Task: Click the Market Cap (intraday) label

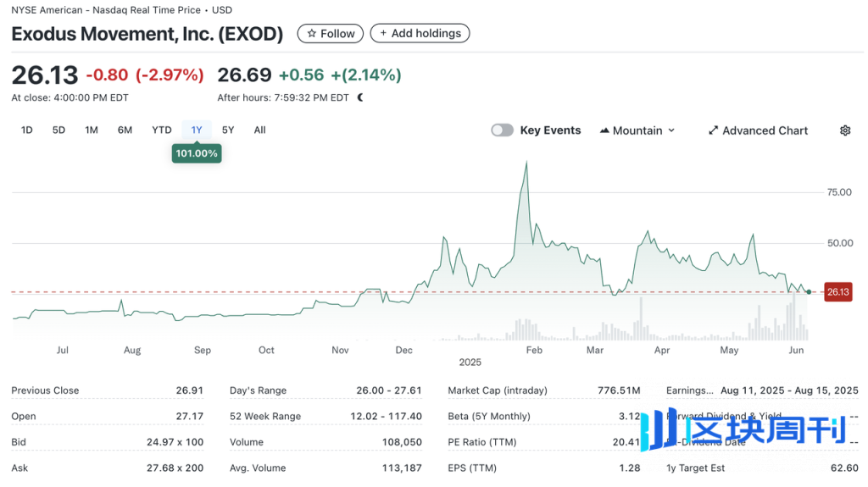Action: [498, 390]
